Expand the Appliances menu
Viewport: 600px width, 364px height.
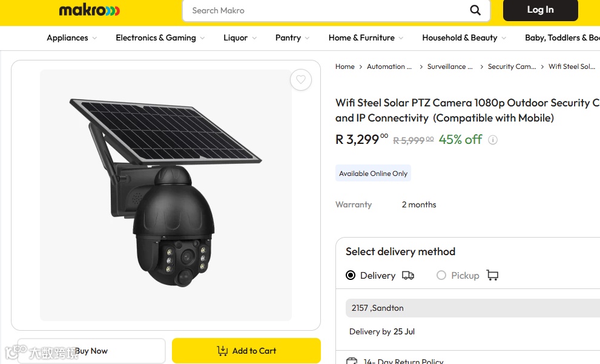71,38
